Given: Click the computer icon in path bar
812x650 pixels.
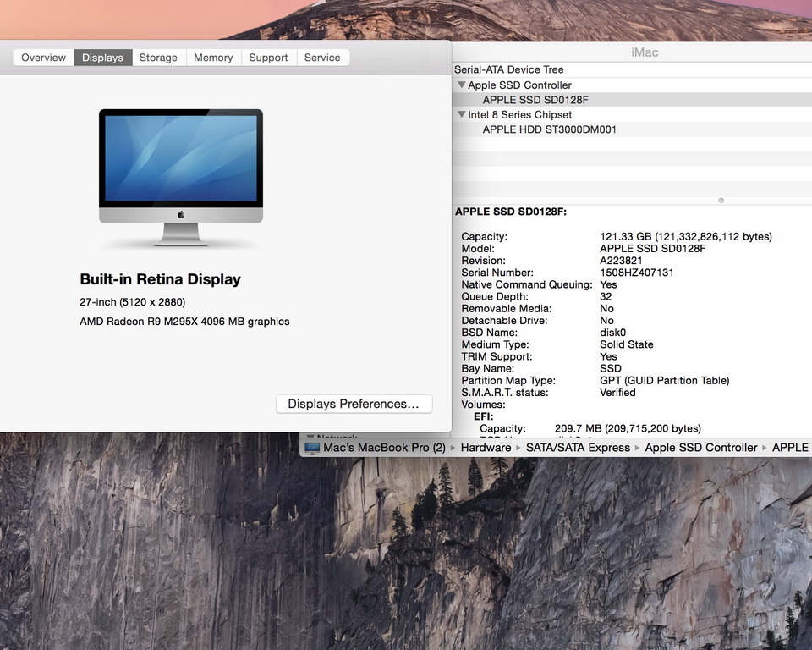Looking at the screenshot, I should pos(312,448).
